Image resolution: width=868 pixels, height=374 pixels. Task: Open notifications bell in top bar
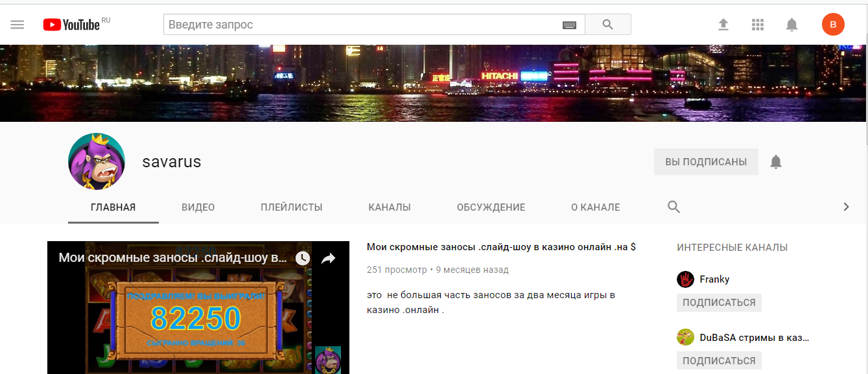tap(792, 25)
